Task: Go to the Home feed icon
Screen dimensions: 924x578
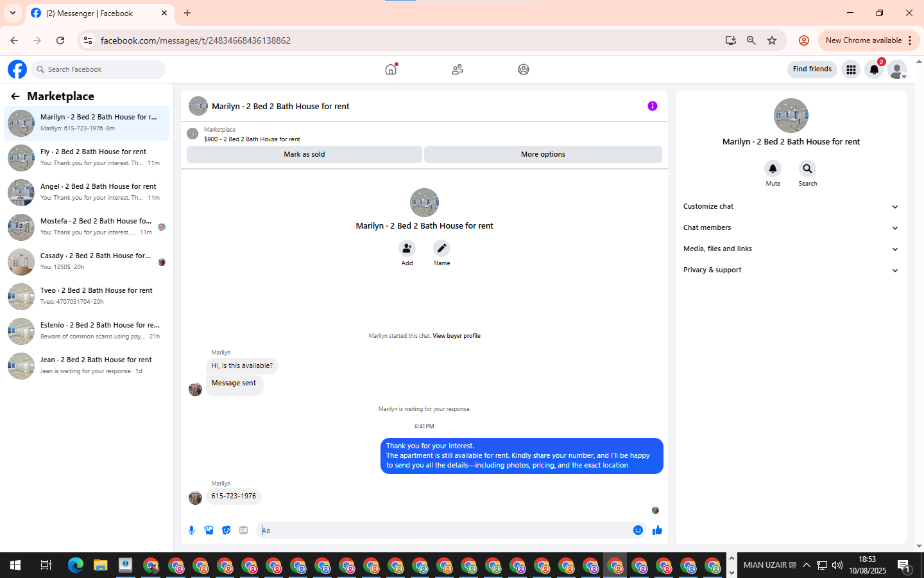Action: coord(391,69)
